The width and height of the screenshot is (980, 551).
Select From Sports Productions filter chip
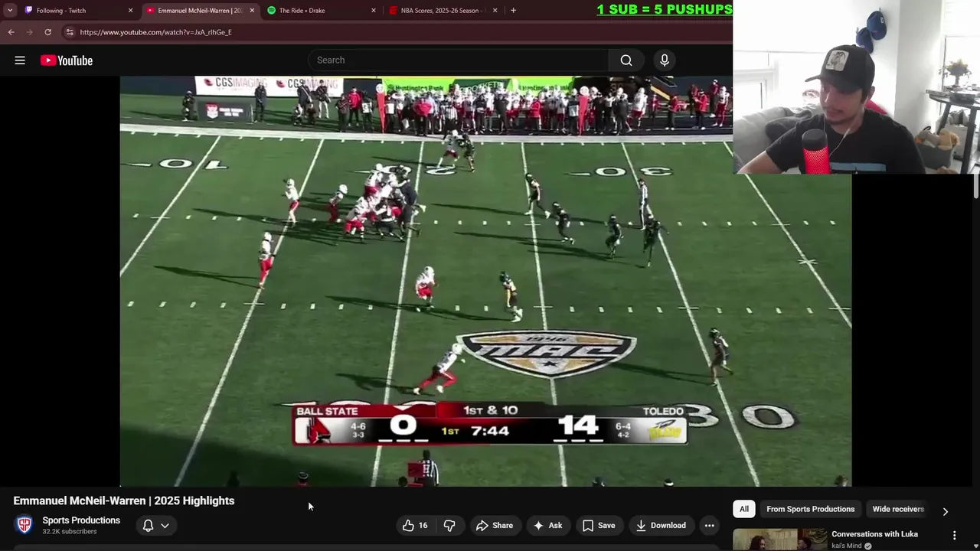point(810,509)
